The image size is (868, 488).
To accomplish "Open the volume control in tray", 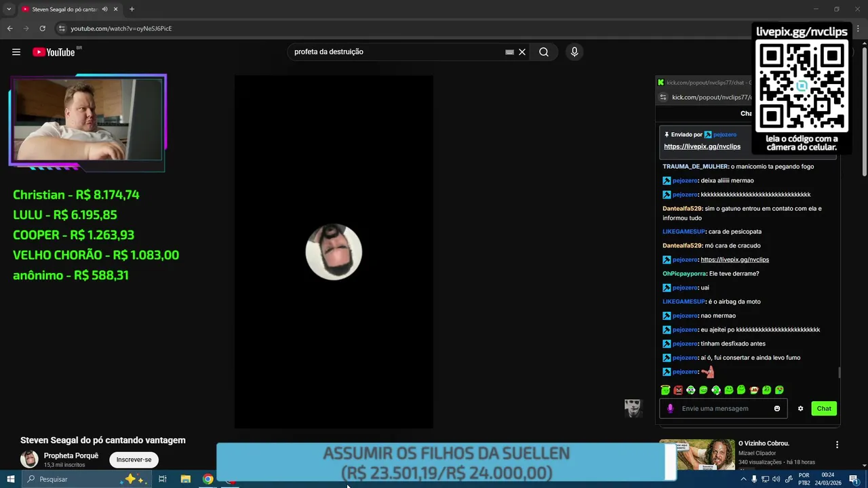I will 776,479.
